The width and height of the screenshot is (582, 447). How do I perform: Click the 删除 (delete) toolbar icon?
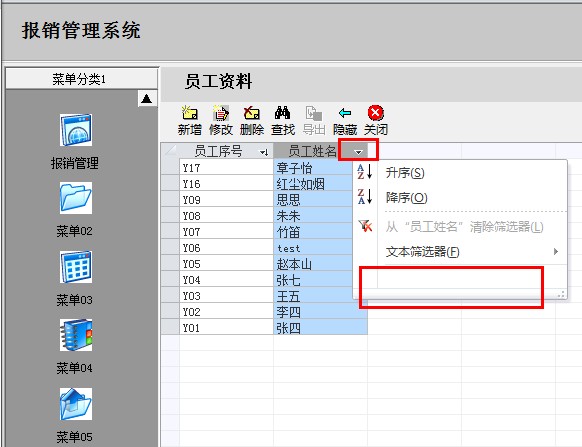tap(251, 113)
